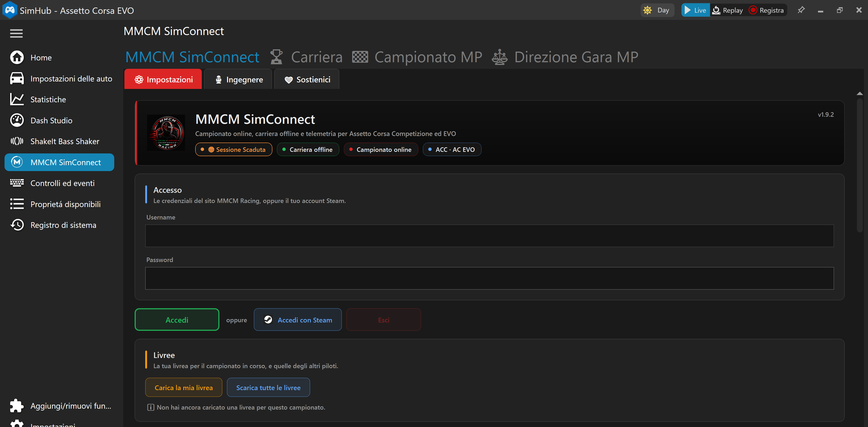Click Sessione Scaduta status badge
This screenshot has height=427, width=868.
(234, 149)
